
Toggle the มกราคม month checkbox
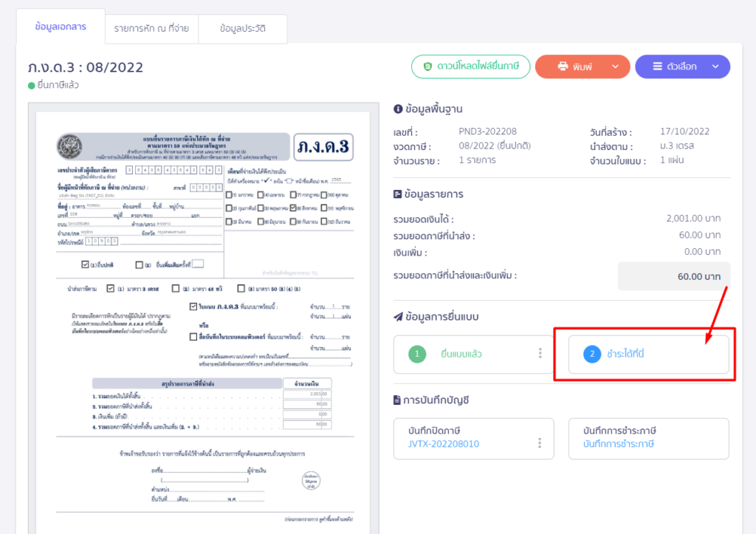229,195
